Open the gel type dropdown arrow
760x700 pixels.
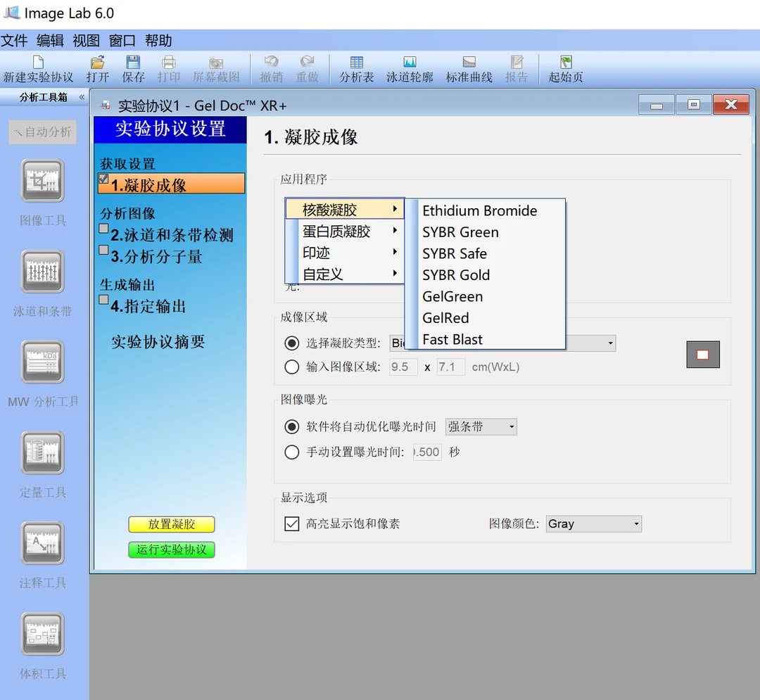click(x=610, y=343)
